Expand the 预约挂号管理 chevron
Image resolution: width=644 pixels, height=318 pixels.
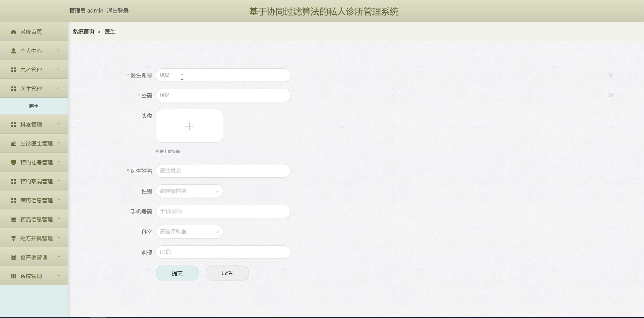tap(59, 162)
